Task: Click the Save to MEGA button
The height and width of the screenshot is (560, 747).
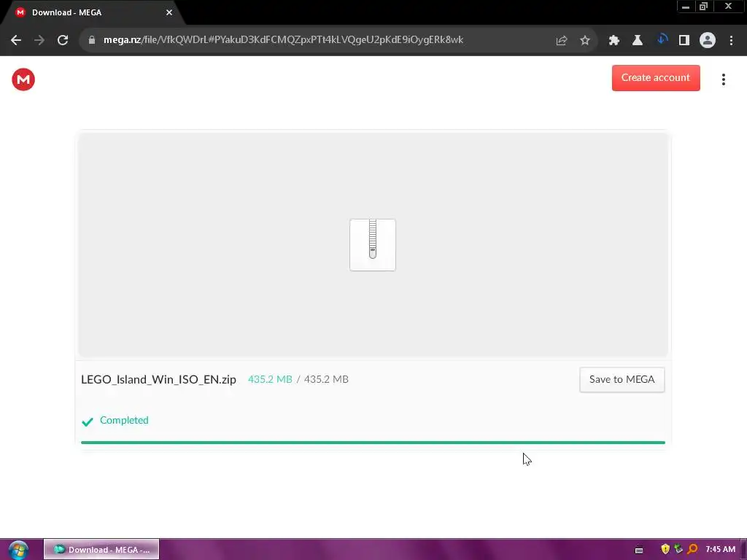Action: coord(622,379)
